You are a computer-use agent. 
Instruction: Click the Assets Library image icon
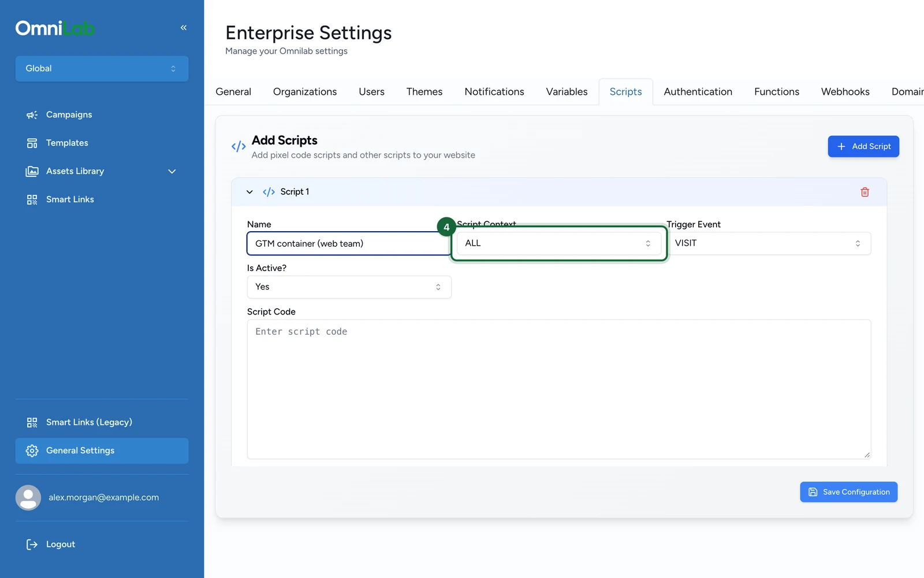(32, 172)
